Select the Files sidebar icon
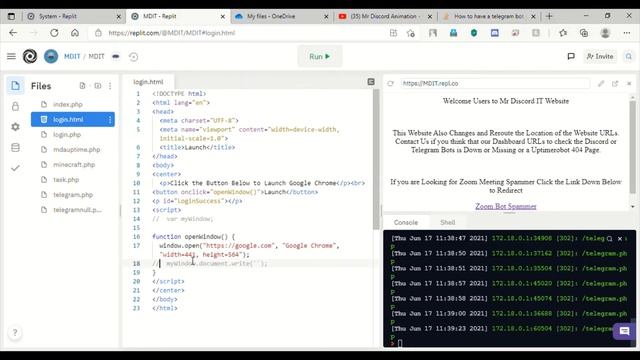The image size is (640, 360). coord(15,86)
